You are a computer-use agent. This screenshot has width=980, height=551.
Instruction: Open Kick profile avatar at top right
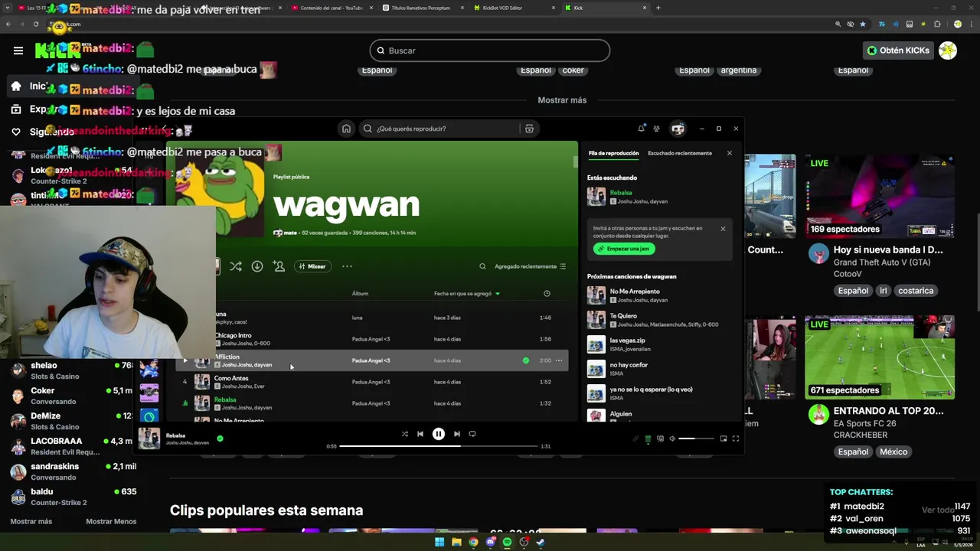pos(948,51)
